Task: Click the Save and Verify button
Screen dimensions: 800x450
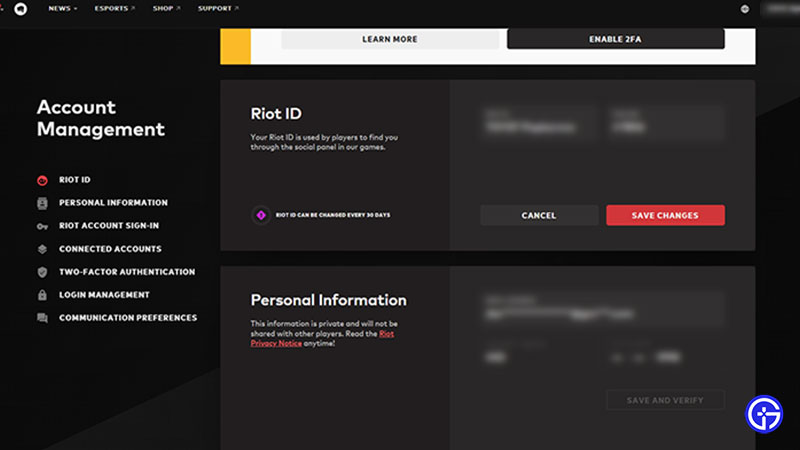Action: [x=665, y=401]
